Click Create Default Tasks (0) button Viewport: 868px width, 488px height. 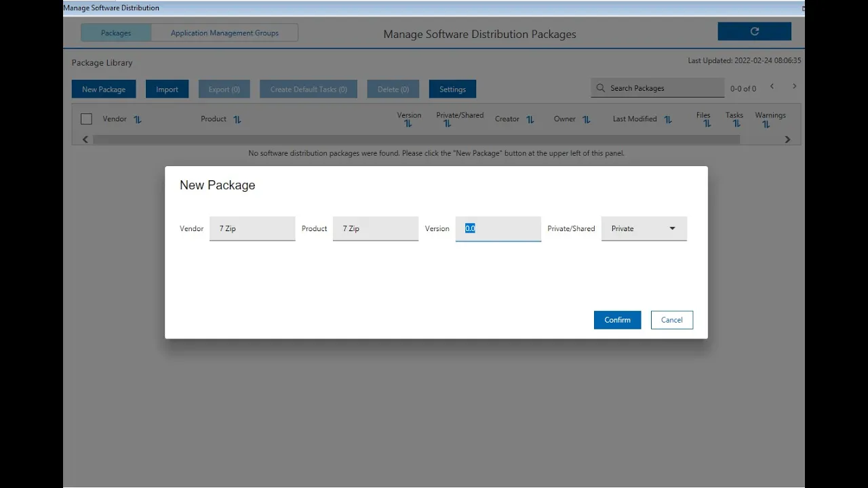(309, 89)
